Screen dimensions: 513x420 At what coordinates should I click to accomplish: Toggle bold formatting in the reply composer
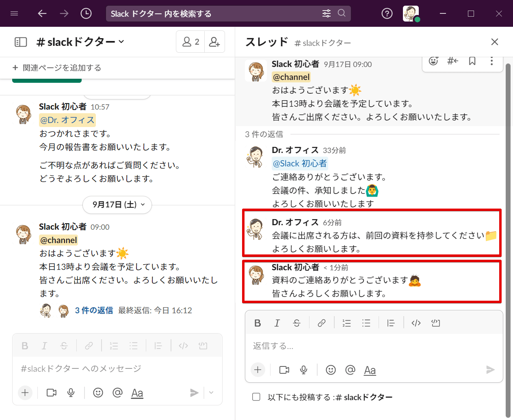pyautogui.click(x=258, y=323)
